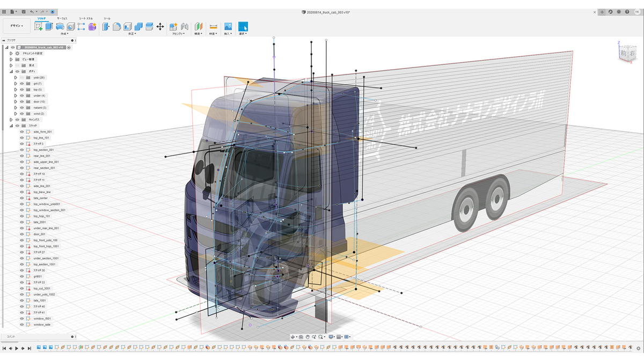This screenshot has height=362, width=644.
Task: Toggle visibility of gril (7) folder
Action: (22, 84)
